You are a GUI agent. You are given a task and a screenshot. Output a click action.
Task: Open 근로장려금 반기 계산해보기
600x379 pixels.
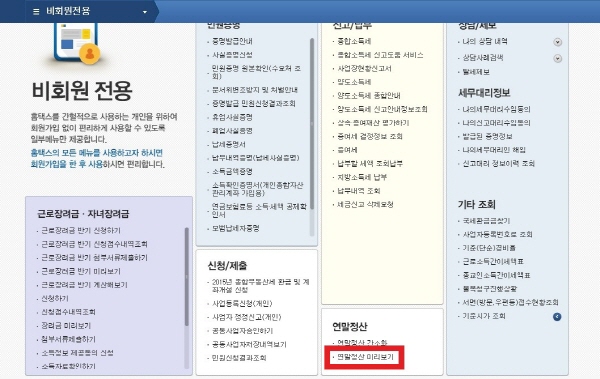(84, 285)
